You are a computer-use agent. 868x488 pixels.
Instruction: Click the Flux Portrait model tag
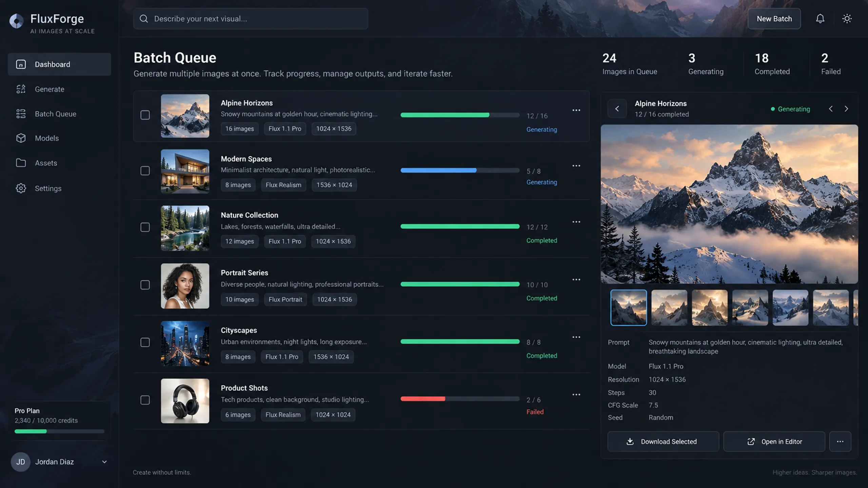[x=285, y=299]
